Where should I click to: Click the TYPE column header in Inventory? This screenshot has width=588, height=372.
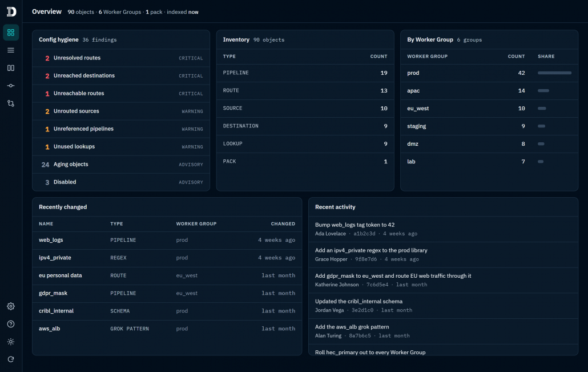click(x=229, y=57)
